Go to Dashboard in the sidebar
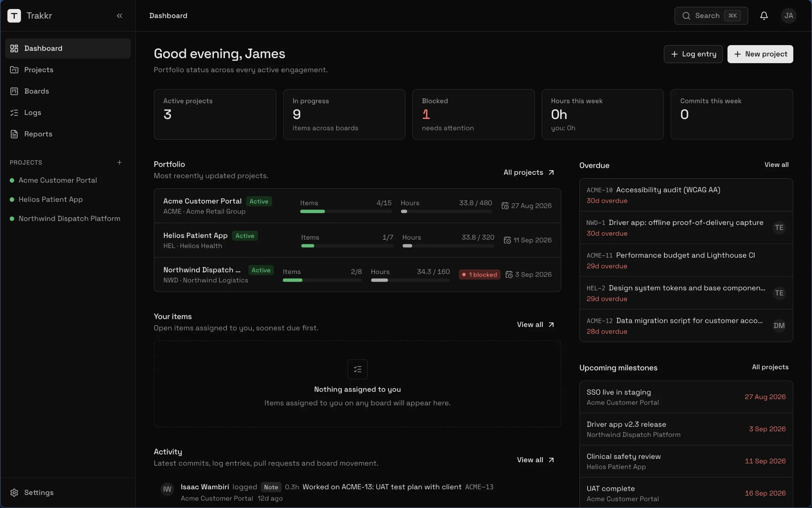This screenshot has width=812, height=508. click(68, 48)
